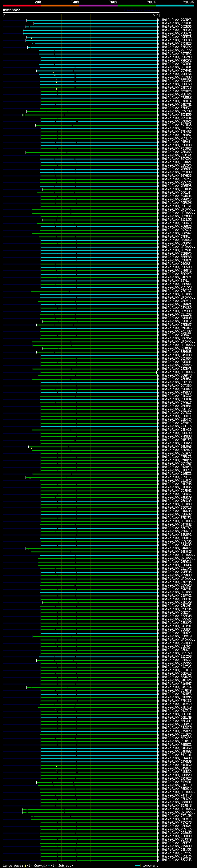197x868 pixels.
Task: Select the UniRef100_B0I538 label
Action: (177, 125)
